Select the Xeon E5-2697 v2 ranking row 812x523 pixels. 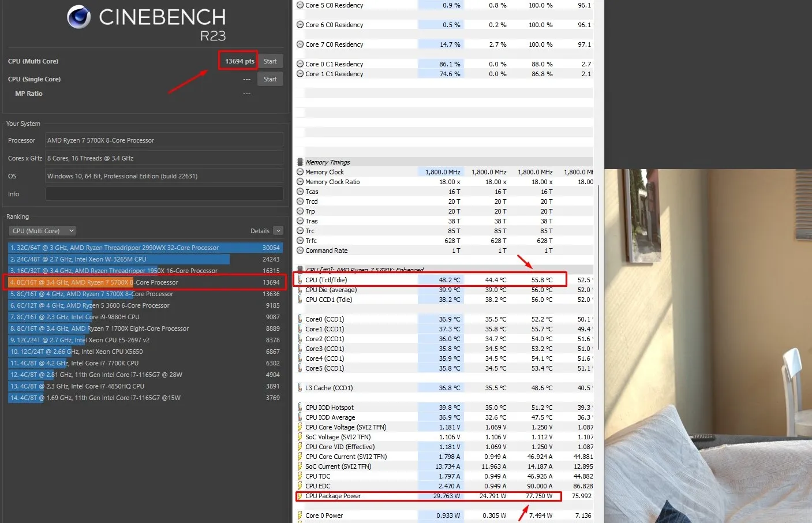point(145,340)
